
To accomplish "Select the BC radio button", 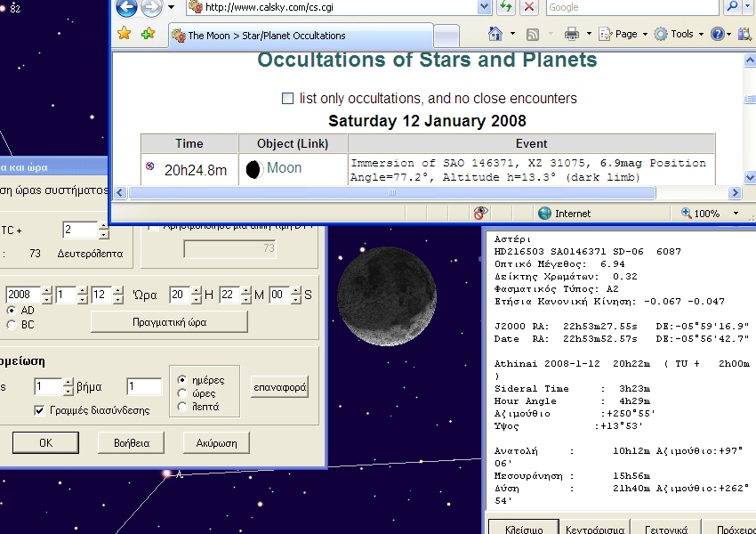I will tap(11, 325).
